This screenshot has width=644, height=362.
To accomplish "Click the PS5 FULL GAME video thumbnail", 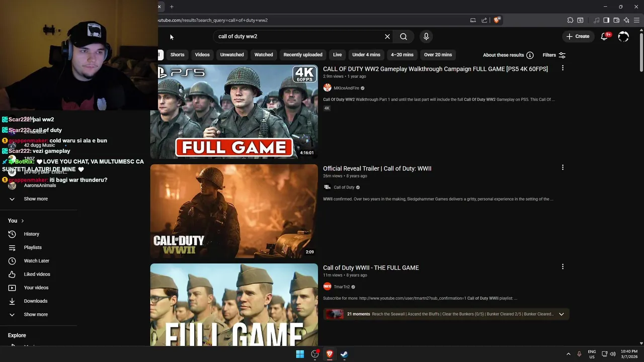I will pyautogui.click(x=234, y=112).
